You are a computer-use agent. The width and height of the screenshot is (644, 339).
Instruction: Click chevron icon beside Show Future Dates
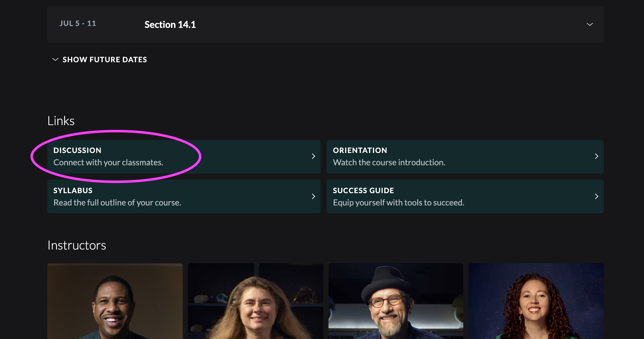[x=55, y=60]
